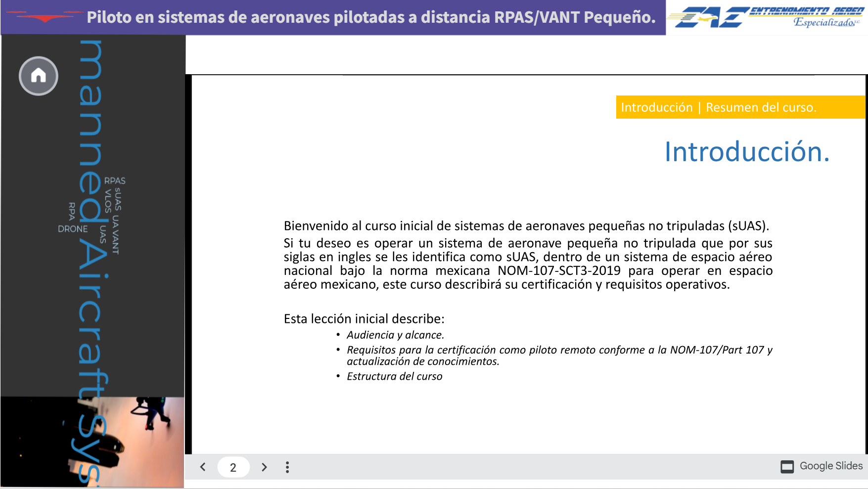Click the course title in purple header
Screen dimensions: 868x489
(371, 17)
